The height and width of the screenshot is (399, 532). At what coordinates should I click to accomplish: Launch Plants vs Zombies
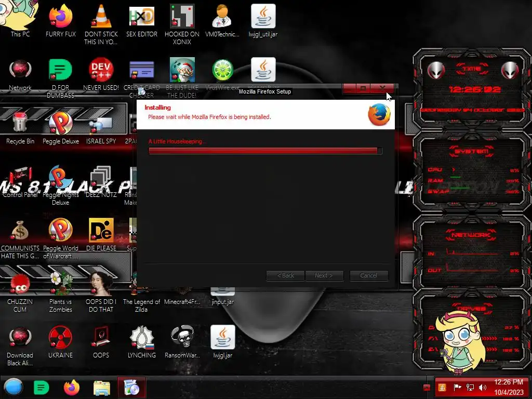(x=60, y=292)
